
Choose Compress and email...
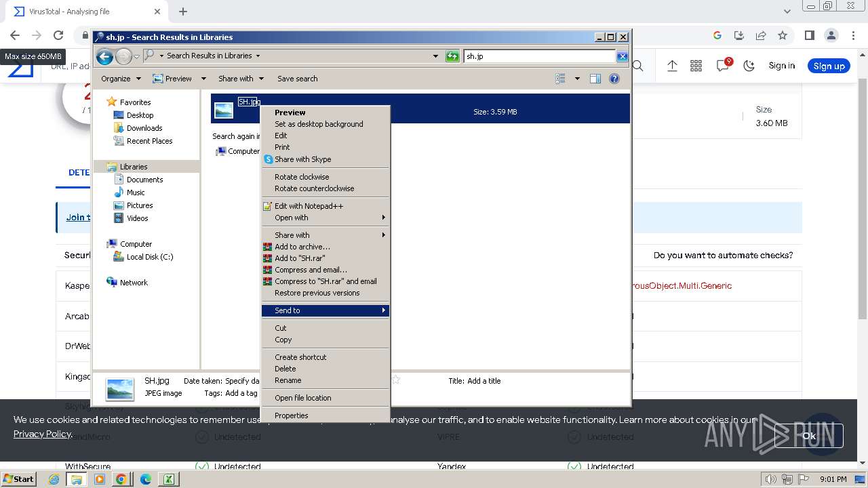point(325,270)
